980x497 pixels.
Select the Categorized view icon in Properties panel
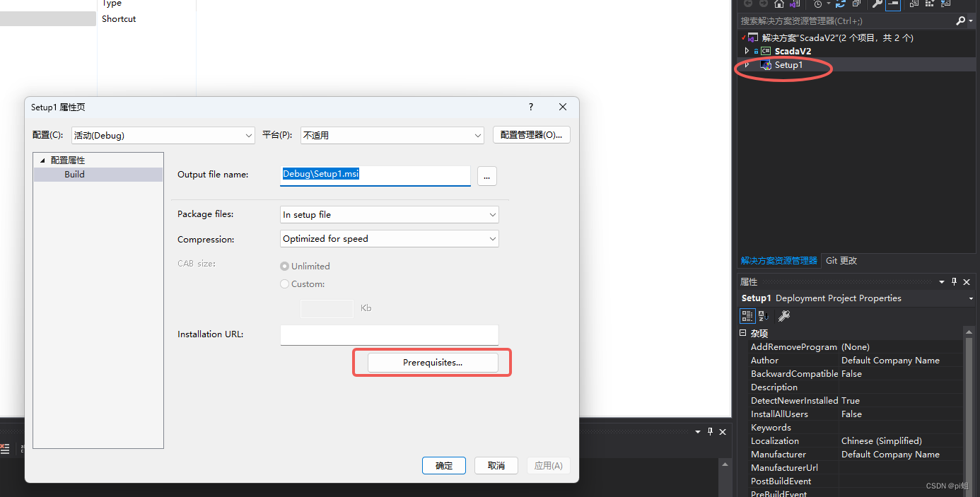coord(747,315)
